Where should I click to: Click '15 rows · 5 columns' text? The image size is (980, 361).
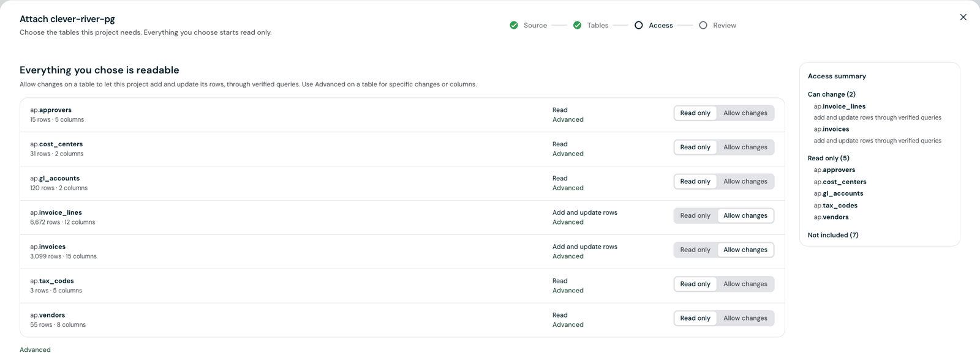point(57,120)
